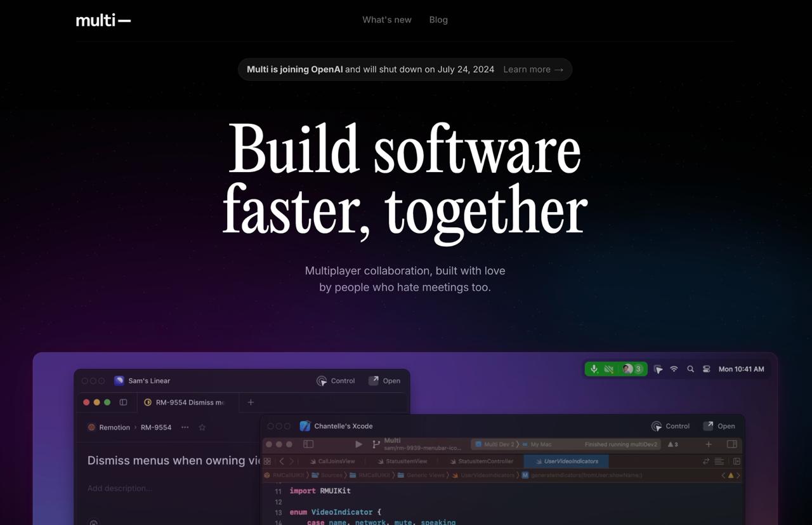The width and height of the screenshot is (812, 525).
Task: Click the 'enum VideoIndicator' code line
Action: (x=336, y=512)
